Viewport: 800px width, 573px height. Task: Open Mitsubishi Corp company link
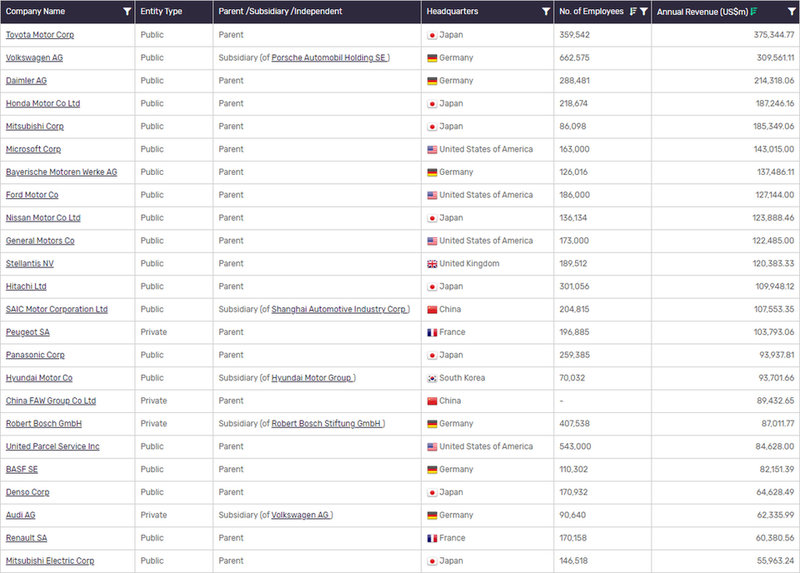coord(35,126)
